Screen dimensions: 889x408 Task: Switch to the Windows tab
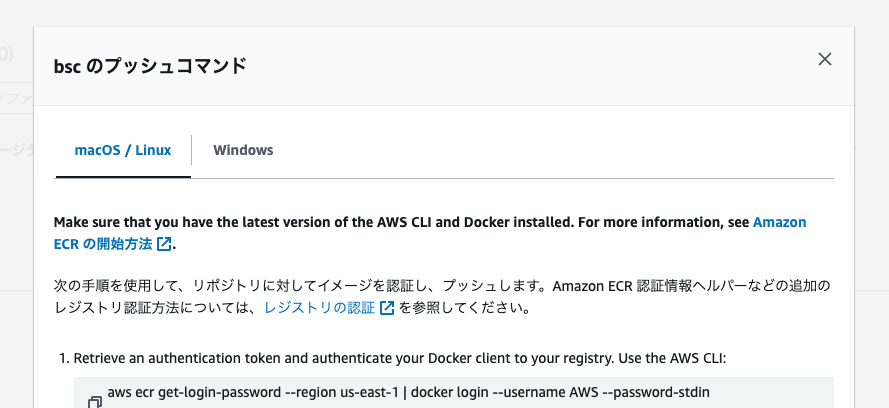click(243, 150)
